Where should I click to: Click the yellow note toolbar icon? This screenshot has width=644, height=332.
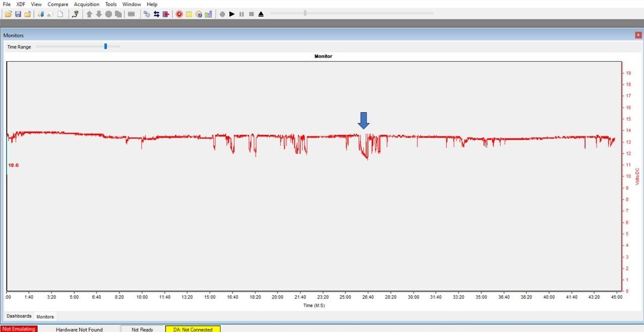coord(188,14)
